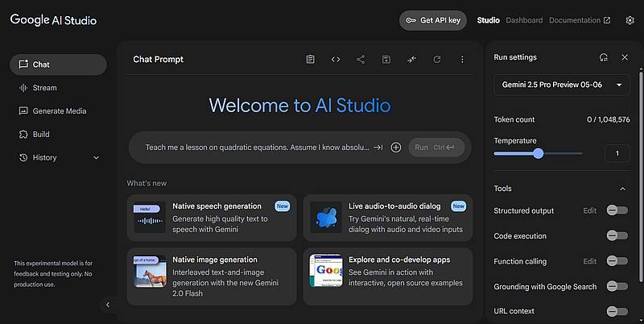Toggle the URL context switch
Viewport: 644px width, 324px height.
(x=617, y=311)
